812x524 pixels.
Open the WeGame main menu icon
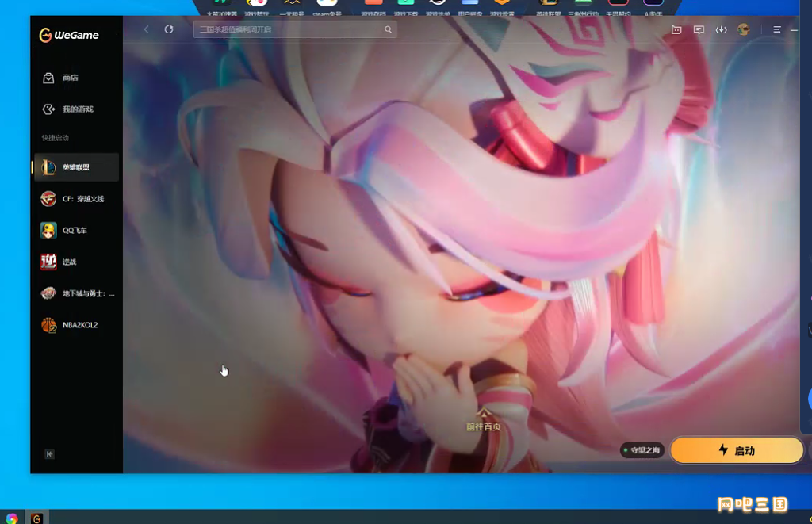tap(777, 29)
